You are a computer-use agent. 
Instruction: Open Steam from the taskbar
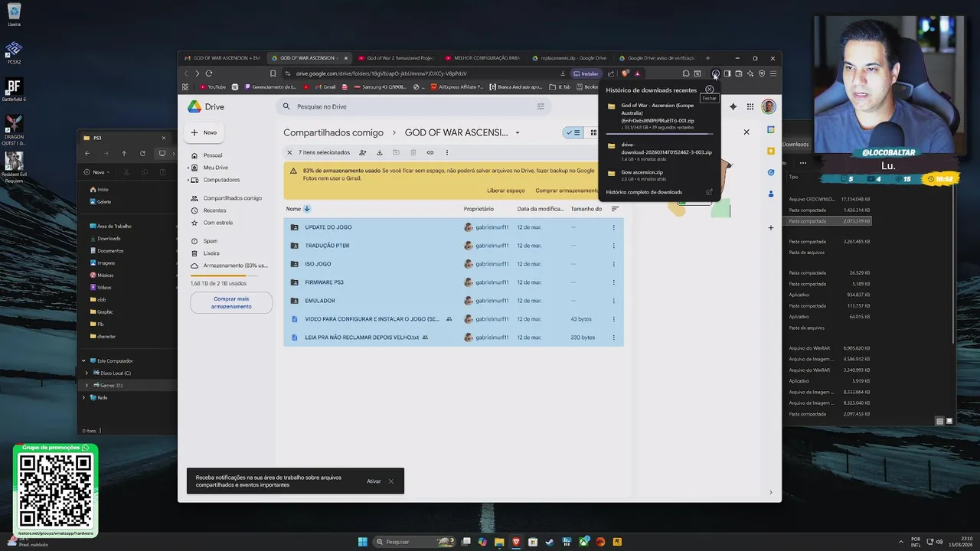point(550,542)
